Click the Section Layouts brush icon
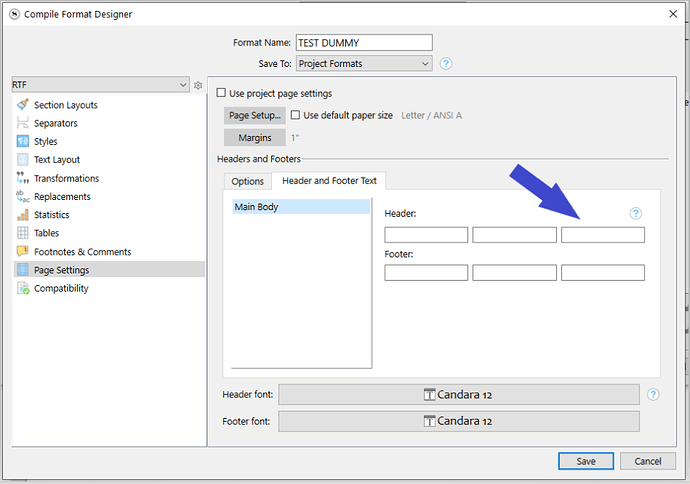 [x=22, y=105]
